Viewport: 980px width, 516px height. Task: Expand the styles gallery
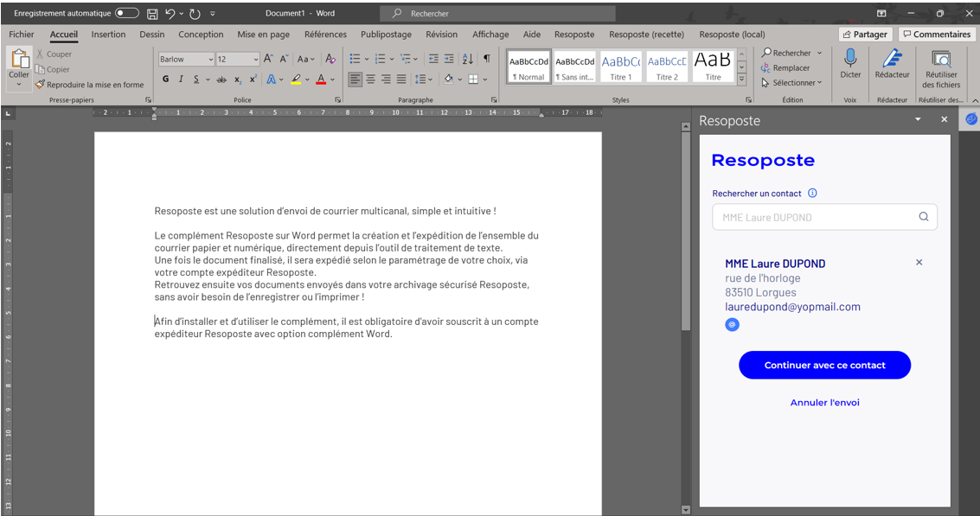pos(742,80)
